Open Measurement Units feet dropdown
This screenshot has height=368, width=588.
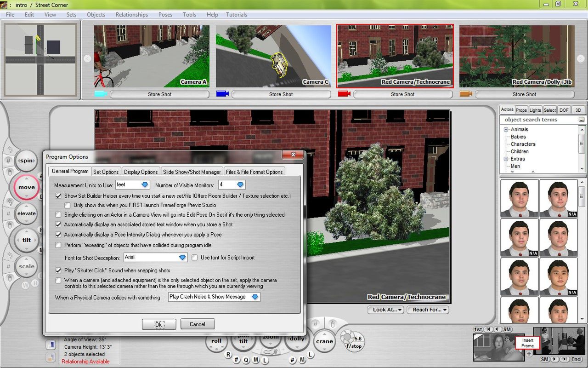[132, 185]
